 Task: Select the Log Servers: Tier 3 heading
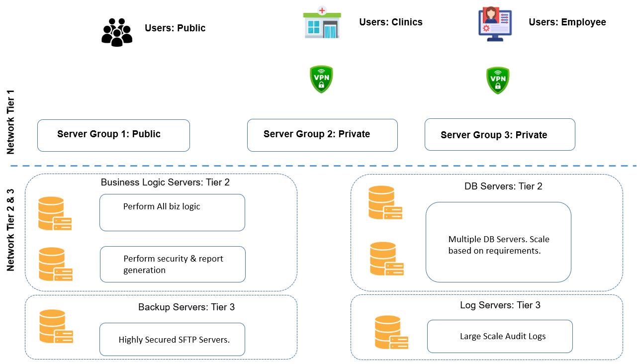pyautogui.click(x=500, y=305)
